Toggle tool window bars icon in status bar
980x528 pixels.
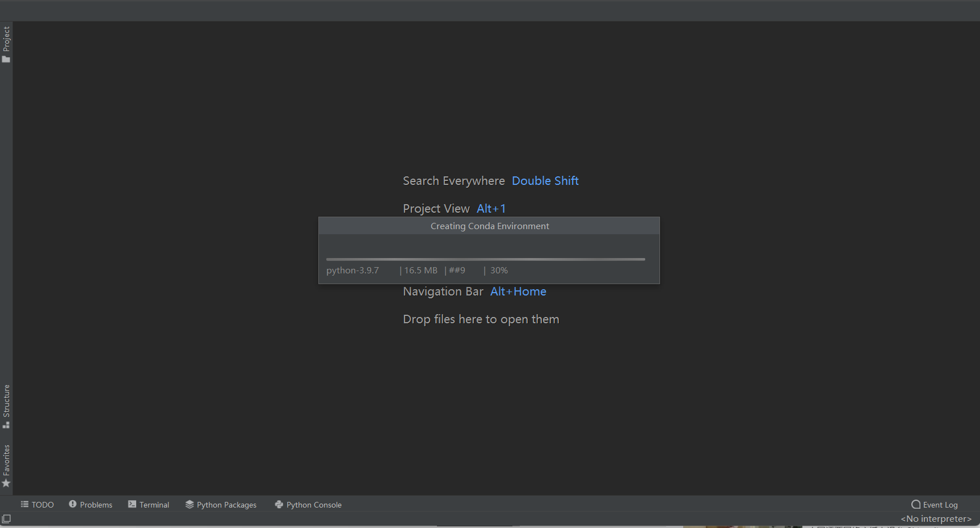pos(6,519)
